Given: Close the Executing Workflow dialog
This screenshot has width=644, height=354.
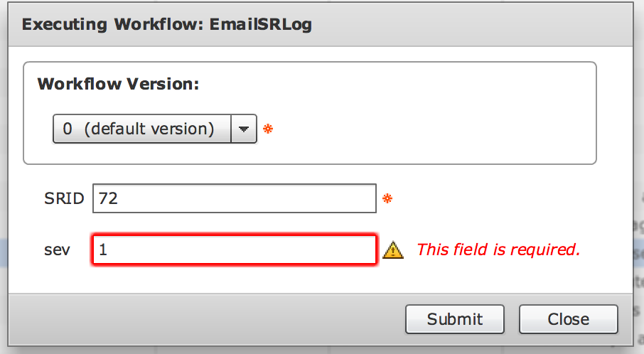Looking at the screenshot, I should [569, 319].
